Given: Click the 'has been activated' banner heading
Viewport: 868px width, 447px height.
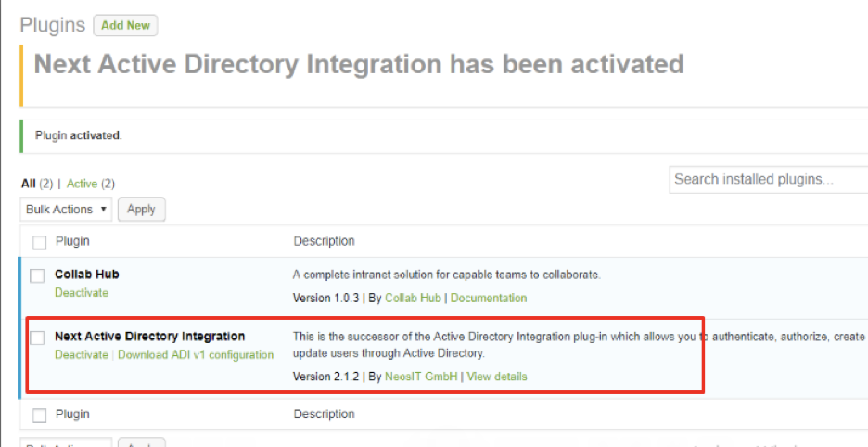Looking at the screenshot, I should (359, 64).
